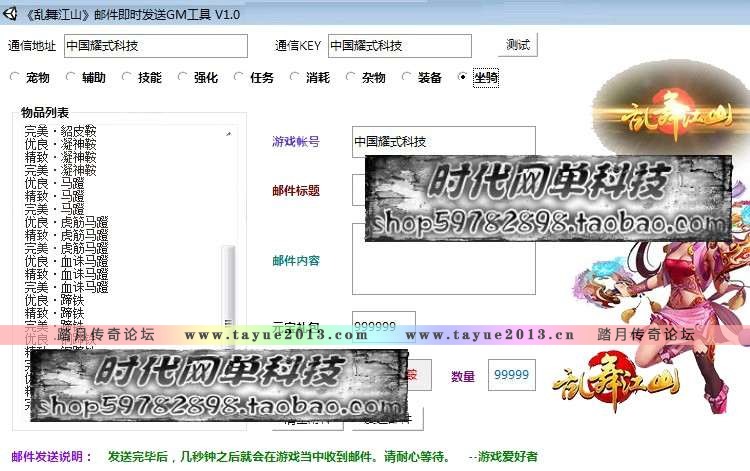This screenshot has width=750, height=471.
Task: Select list item 完美·血诛马蹬
Action: [66, 287]
